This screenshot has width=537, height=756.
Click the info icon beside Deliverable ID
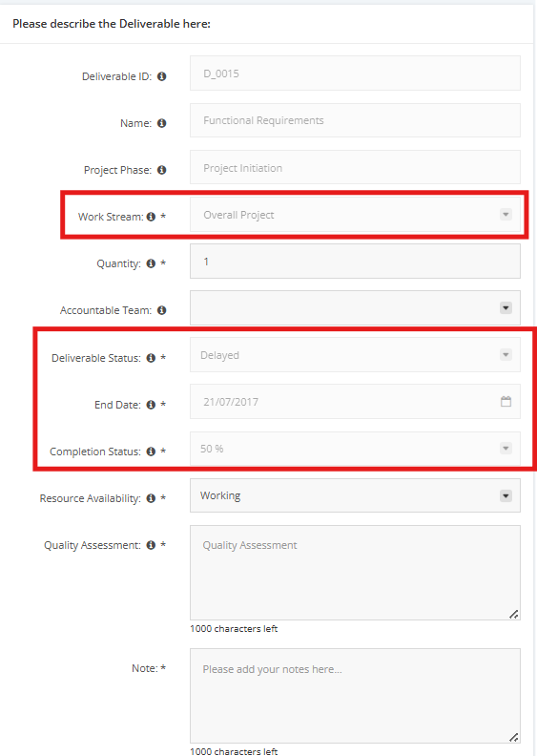[162, 76]
